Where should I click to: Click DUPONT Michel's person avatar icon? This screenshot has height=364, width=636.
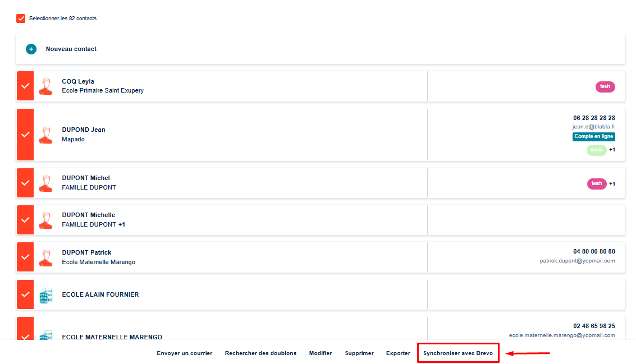[45, 183]
